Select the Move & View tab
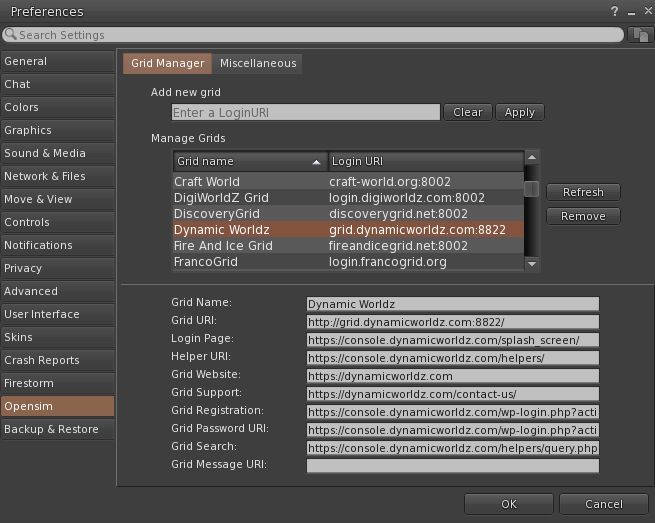Screen dimensions: 655x523 pyautogui.click(x=58, y=199)
